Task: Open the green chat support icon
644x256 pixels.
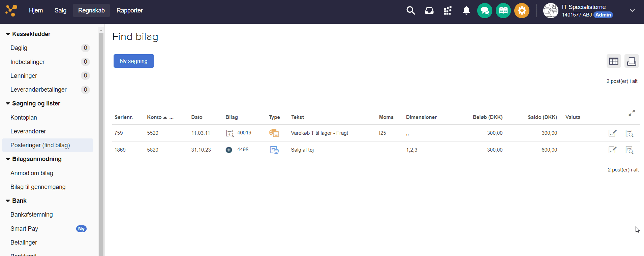Action: click(x=485, y=10)
